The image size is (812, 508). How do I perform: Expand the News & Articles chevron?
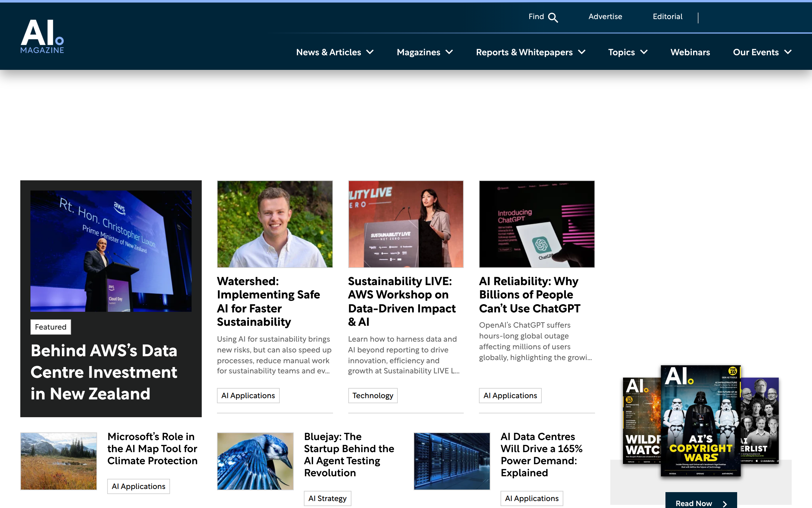click(370, 52)
